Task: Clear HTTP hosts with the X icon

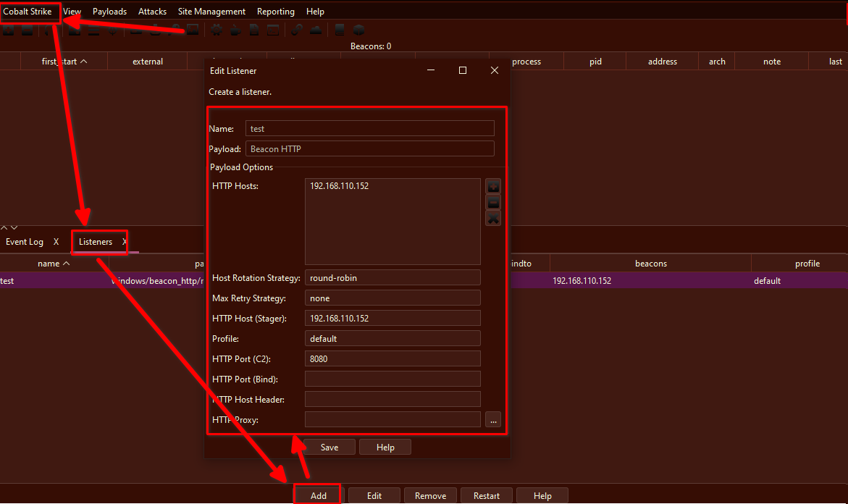Action: point(493,219)
